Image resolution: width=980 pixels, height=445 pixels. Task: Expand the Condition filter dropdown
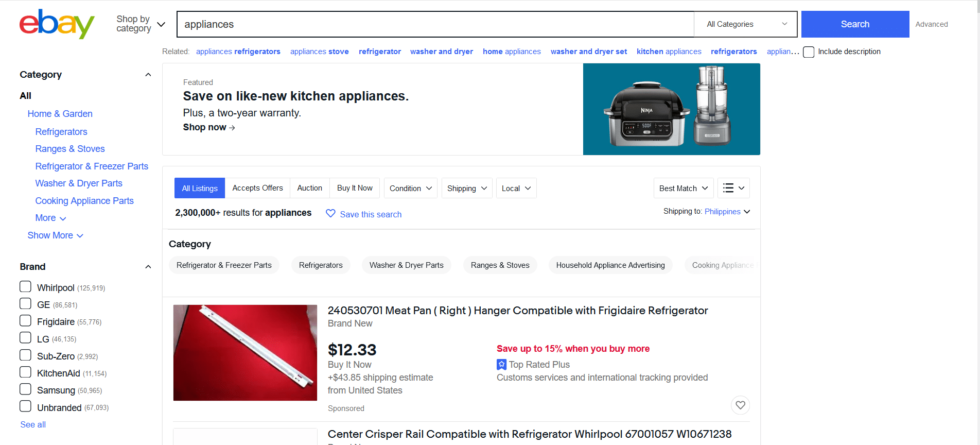[411, 188]
